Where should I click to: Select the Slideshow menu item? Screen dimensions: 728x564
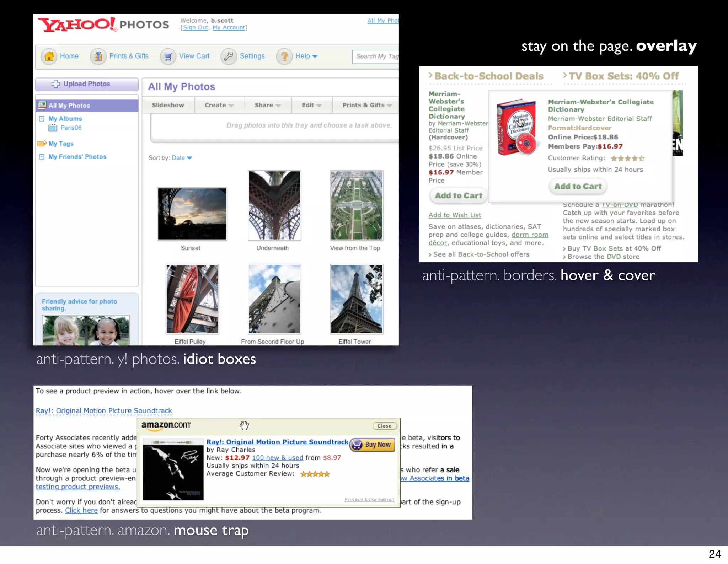click(168, 105)
